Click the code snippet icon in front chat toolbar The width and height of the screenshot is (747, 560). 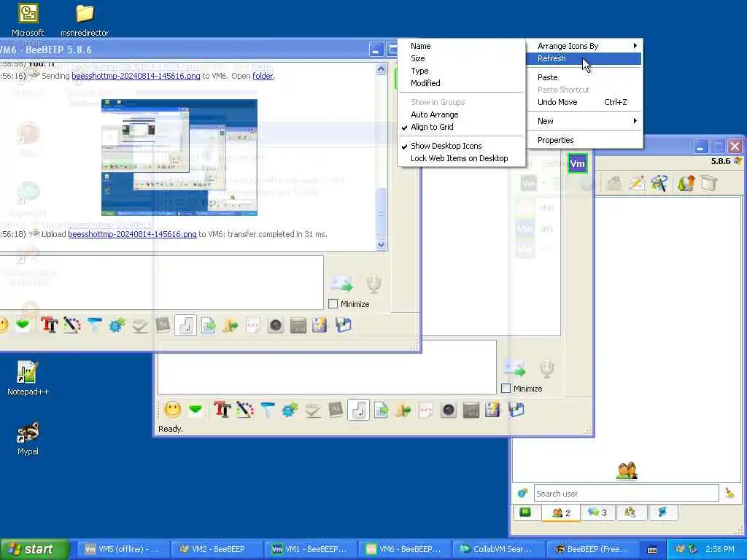(x=426, y=410)
